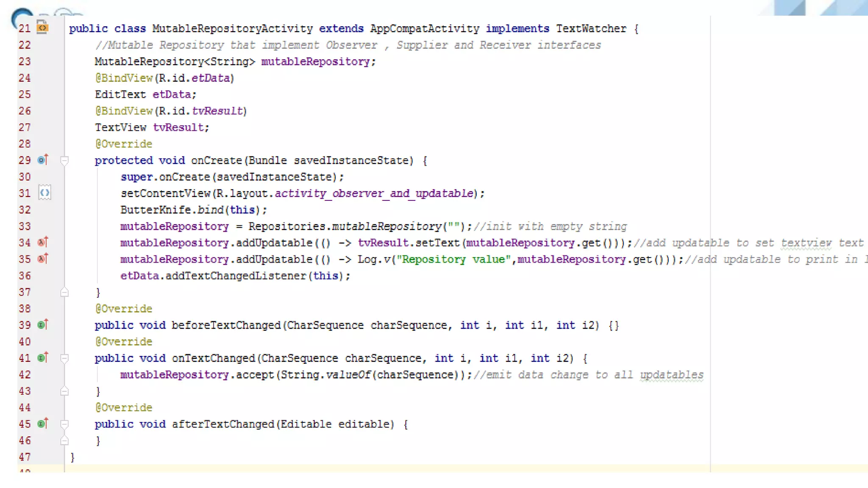The width and height of the screenshot is (868, 488).
Task: Click line number 33 in the gutter
Action: point(25,226)
